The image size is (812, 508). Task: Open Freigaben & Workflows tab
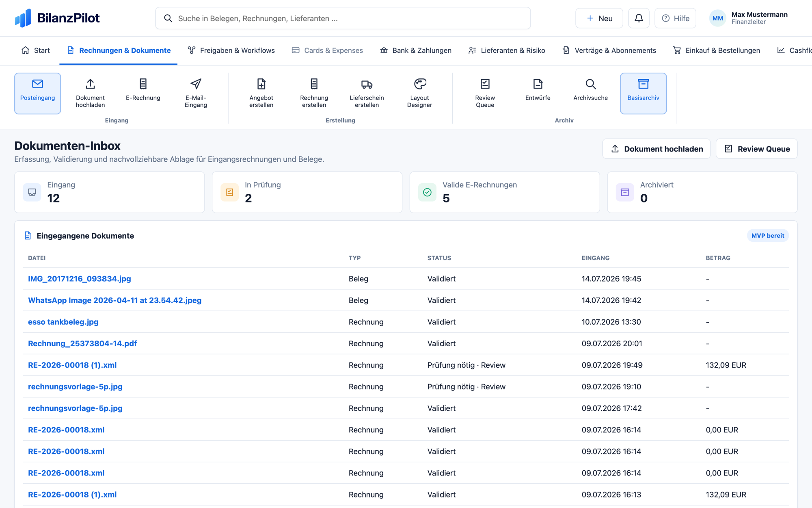tap(231, 50)
